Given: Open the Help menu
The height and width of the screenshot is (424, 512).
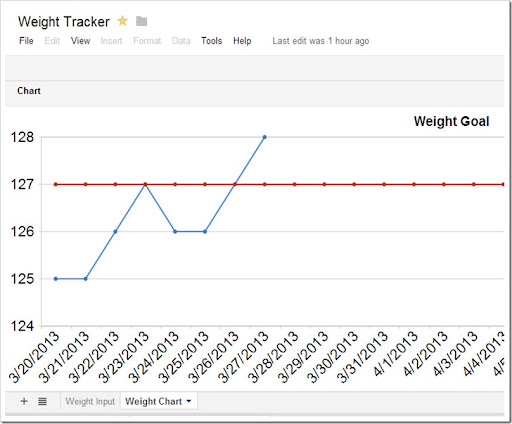Looking at the screenshot, I should (242, 41).
